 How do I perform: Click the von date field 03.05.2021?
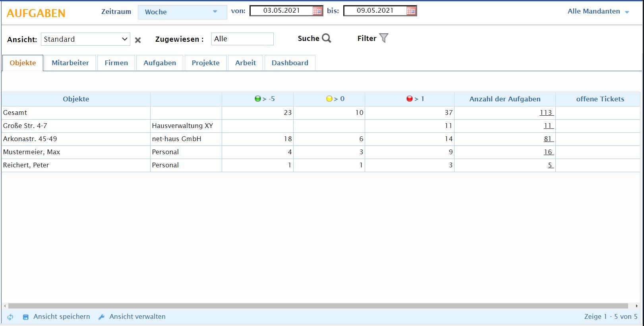click(x=281, y=11)
